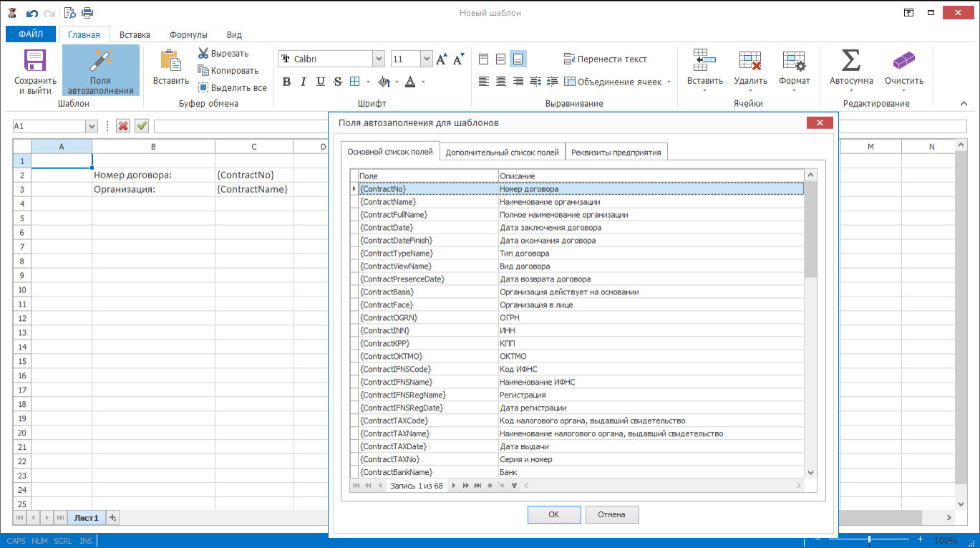Image resolution: width=980 pixels, height=548 pixels.
Task: Add new sheet next to Лист1
Action: (x=112, y=517)
